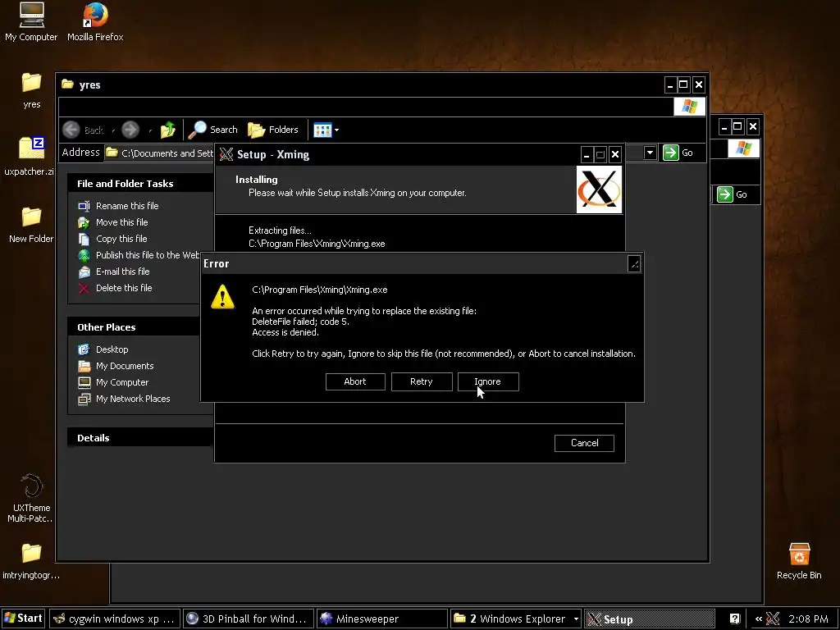Click Abort to cancel installation
This screenshot has height=630, width=840.
pos(355,381)
